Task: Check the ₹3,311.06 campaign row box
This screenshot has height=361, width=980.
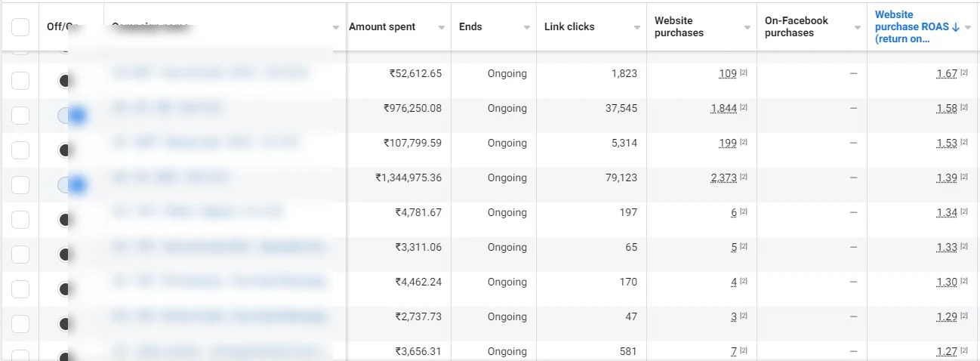Action: pyautogui.click(x=20, y=255)
